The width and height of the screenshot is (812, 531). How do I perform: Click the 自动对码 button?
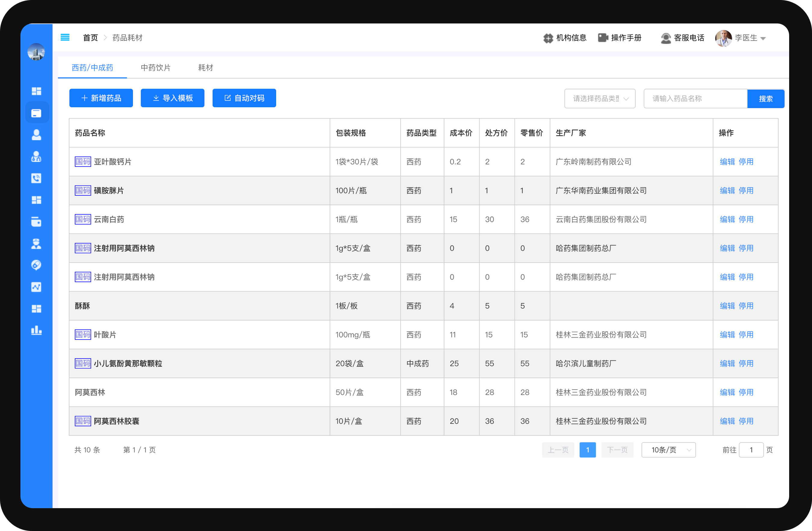pos(244,98)
